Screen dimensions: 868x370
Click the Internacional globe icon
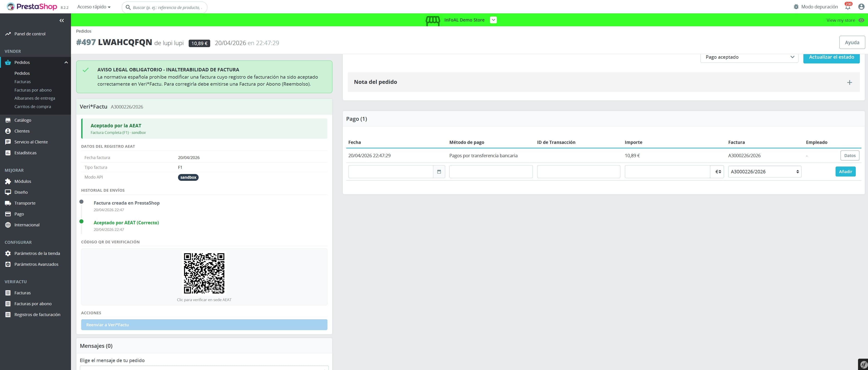coord(8,225)
